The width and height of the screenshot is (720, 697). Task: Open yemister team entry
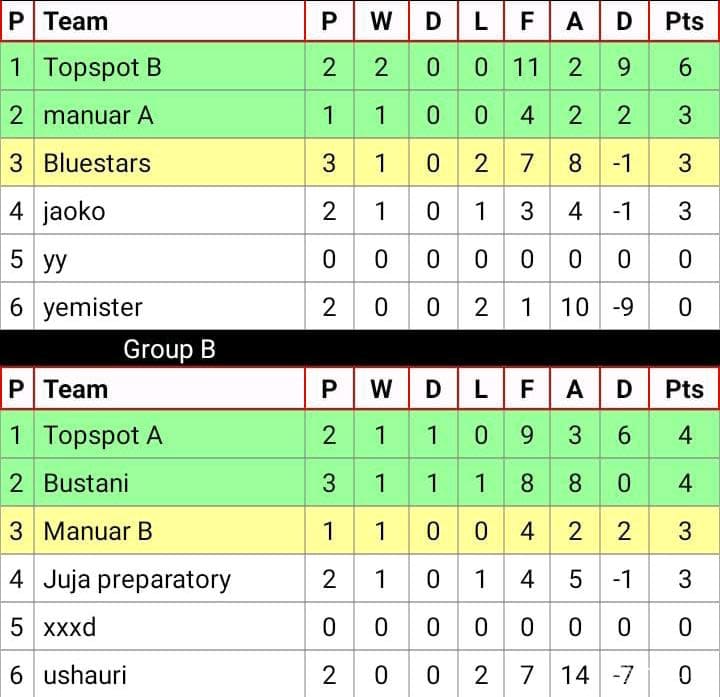pyautogui.click(x=93, y=307)
